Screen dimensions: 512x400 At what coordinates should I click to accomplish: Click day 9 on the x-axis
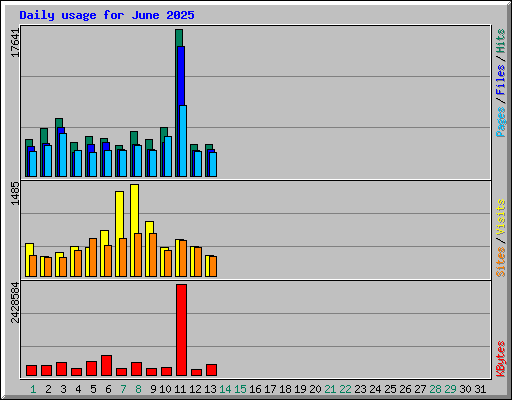click(153, 389)
